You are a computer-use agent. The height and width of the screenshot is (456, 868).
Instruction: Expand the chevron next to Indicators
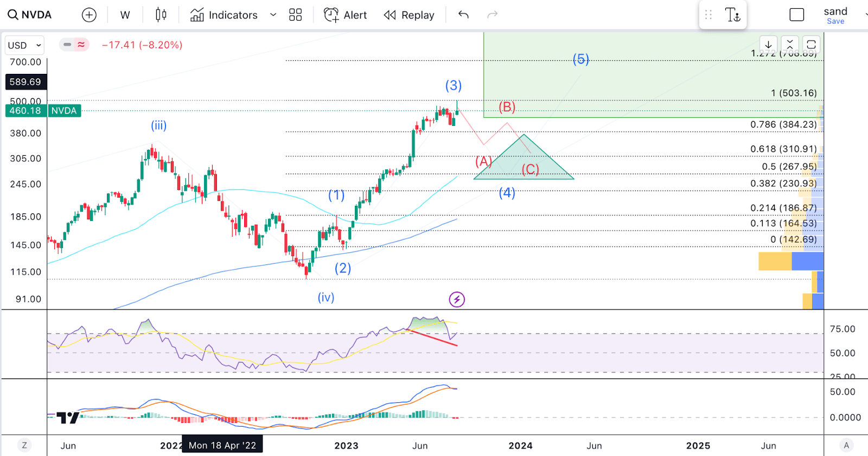tap(273, 15)
